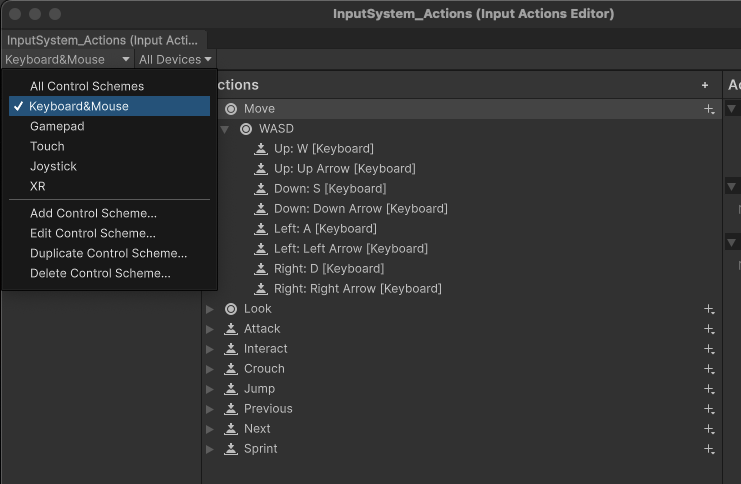Open the All Devices dropdown
The image size is (741, 484).
click(x=175, y=60)
